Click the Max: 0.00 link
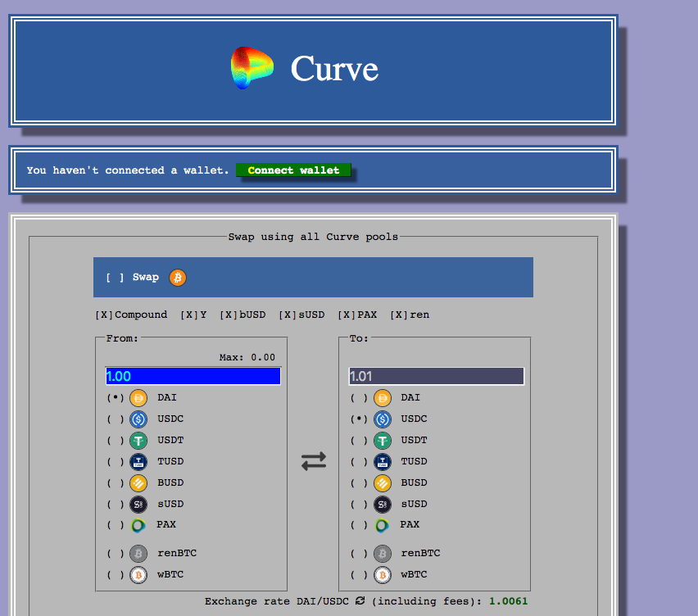The image size is (698, 616). coord(247,357)
